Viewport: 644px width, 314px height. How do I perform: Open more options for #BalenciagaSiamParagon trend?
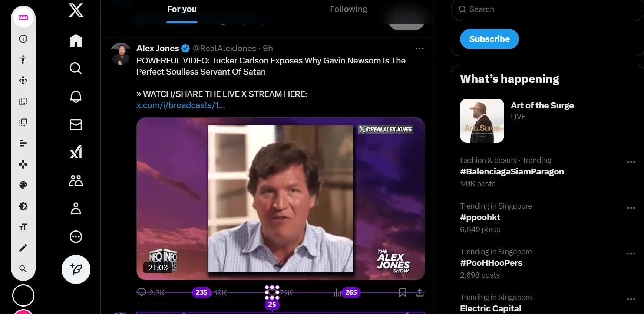pyautogui.click(x=631, y=162)
